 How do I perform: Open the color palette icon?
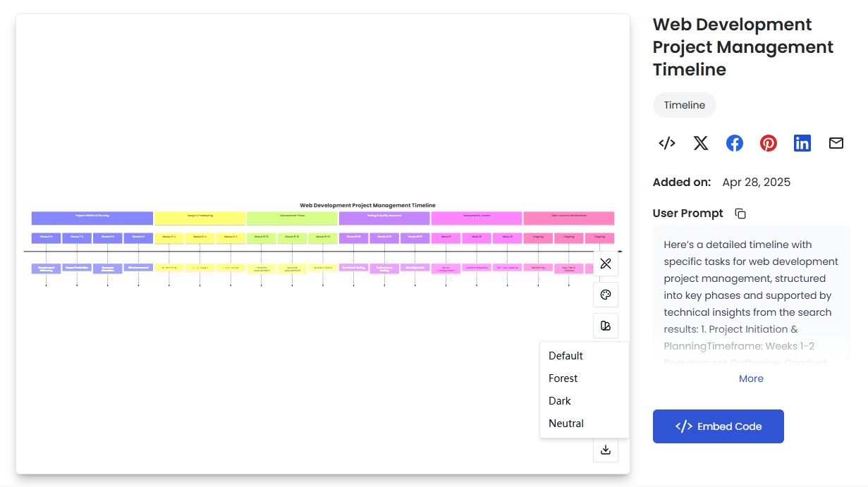(605, 295)
